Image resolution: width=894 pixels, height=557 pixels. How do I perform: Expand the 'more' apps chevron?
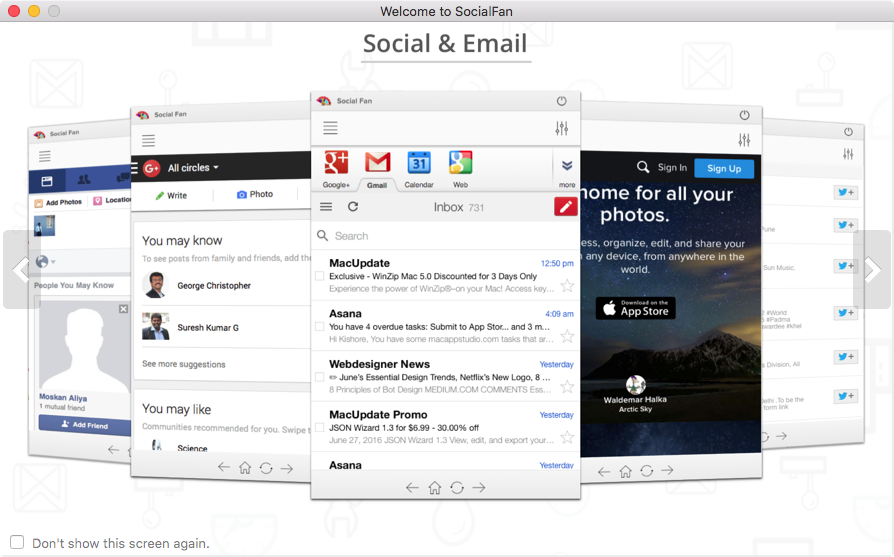(x=567, y=166)
